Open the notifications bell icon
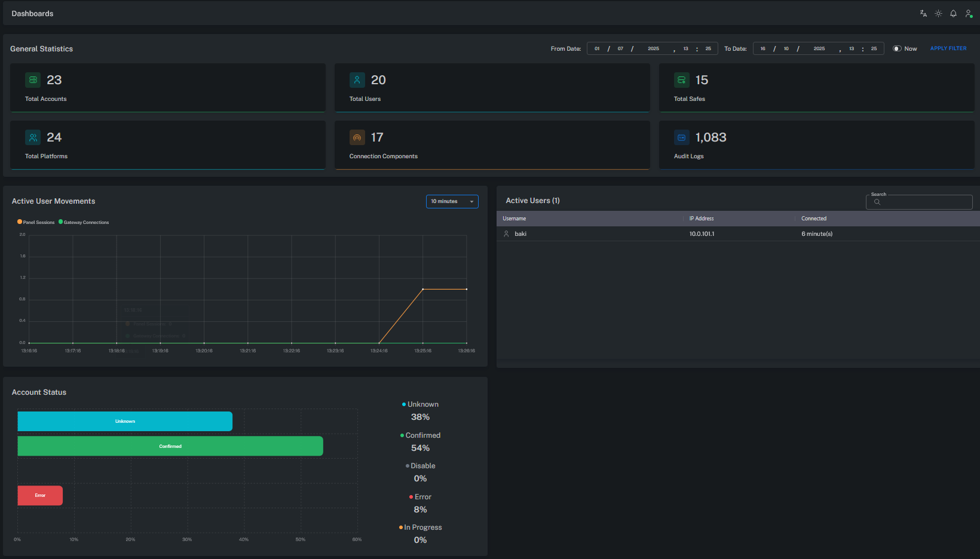This screenshot has width=980, height=559. click(x=953, y=13)
